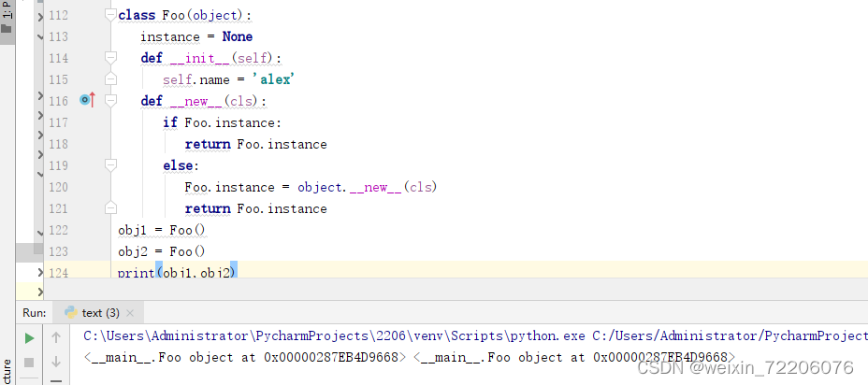Click the 'obj1 = Foo()' line
Image resolution: width=868 pixels, height=385 pixels.
pos(162,230)
